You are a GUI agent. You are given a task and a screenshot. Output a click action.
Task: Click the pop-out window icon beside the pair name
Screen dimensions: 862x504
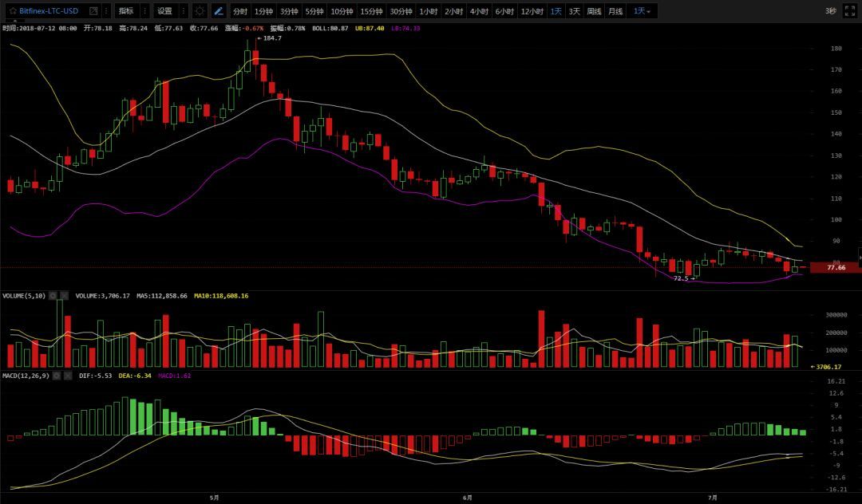(x=93, y=11)
